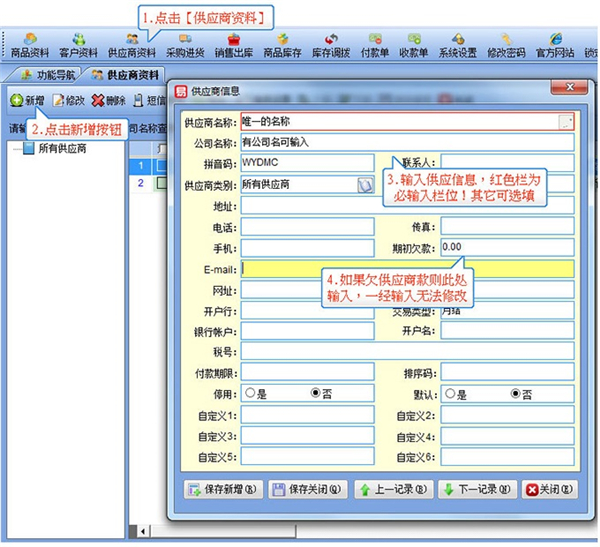This screenshot has height=547, width=600.
Task: Click the 银行帐户 input field
Action: 308,331
